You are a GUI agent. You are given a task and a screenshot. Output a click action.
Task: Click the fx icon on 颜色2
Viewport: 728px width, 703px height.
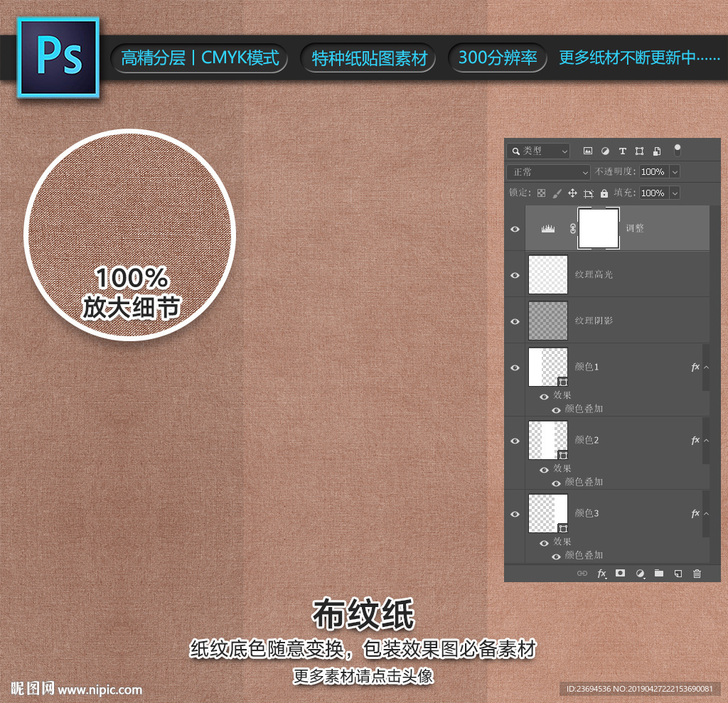(695, 440)
